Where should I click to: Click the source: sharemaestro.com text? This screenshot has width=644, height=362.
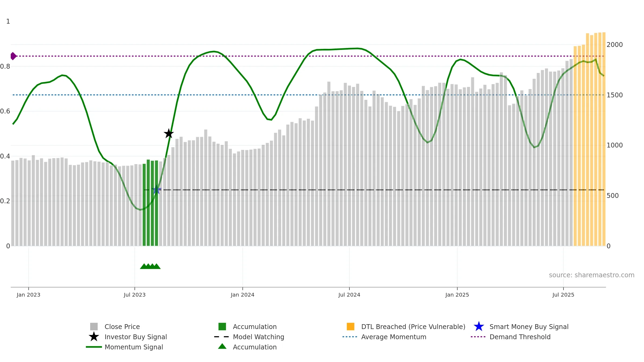click(x=592, y=275)
